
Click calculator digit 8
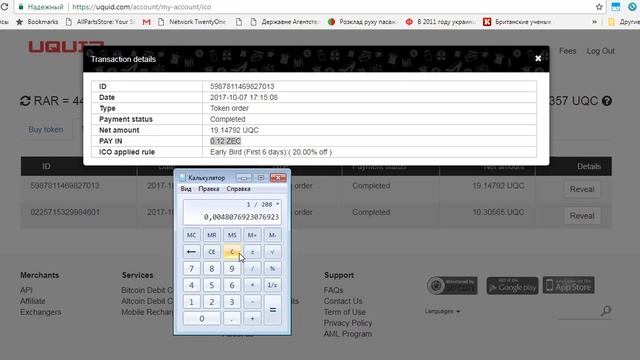[211, 269]
